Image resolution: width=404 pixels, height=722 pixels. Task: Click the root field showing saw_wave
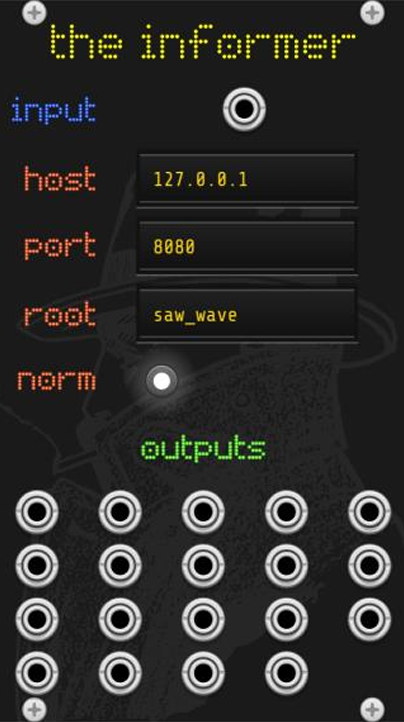coord(246,315)
